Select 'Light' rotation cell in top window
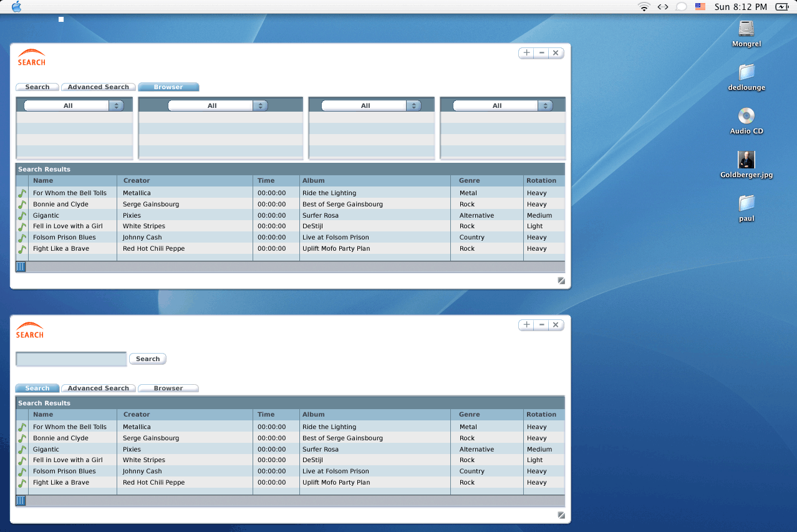The height and width of the screenshot is (532, 797). (534, 226)
